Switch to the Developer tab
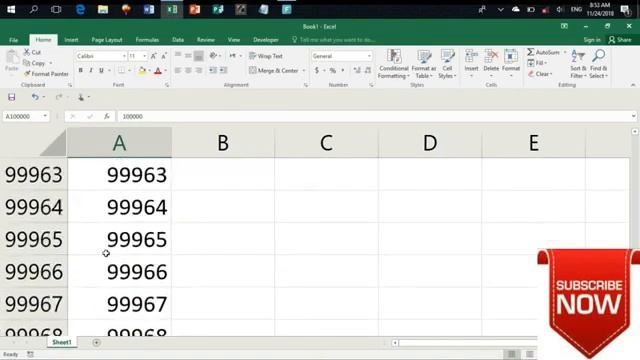640x360 pixels. [266, 40]
